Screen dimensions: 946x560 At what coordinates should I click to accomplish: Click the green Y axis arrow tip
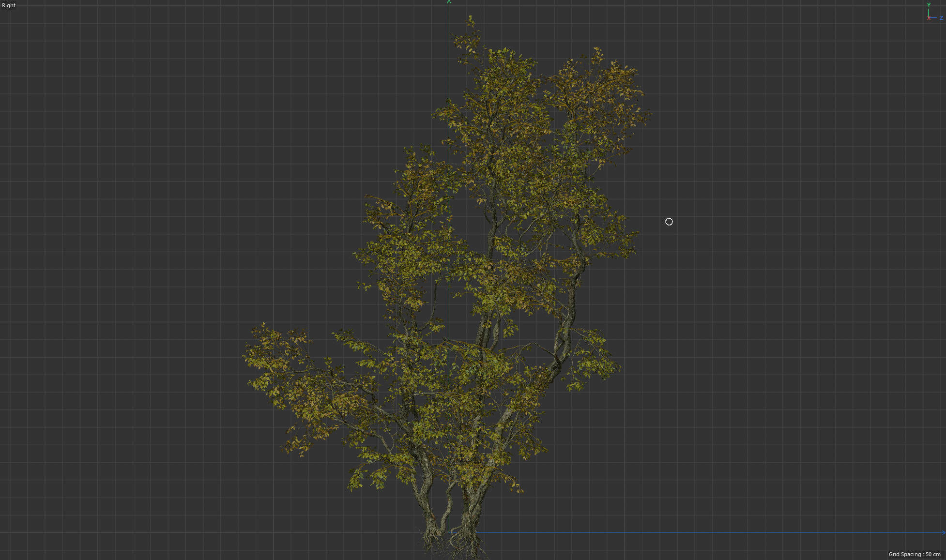pyautogui.click(x=449, y=2)
